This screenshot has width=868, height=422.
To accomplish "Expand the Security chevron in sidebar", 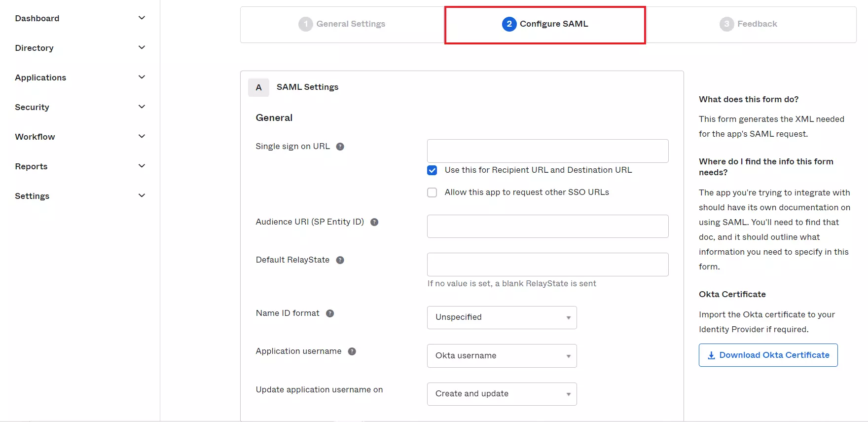I will 142,107.
